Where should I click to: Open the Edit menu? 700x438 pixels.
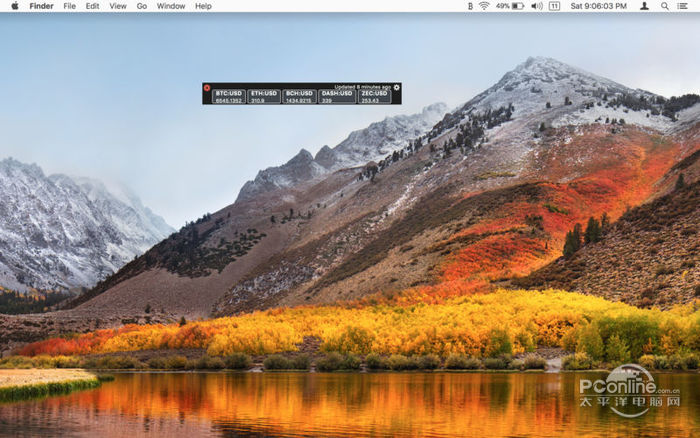[92, 6]
